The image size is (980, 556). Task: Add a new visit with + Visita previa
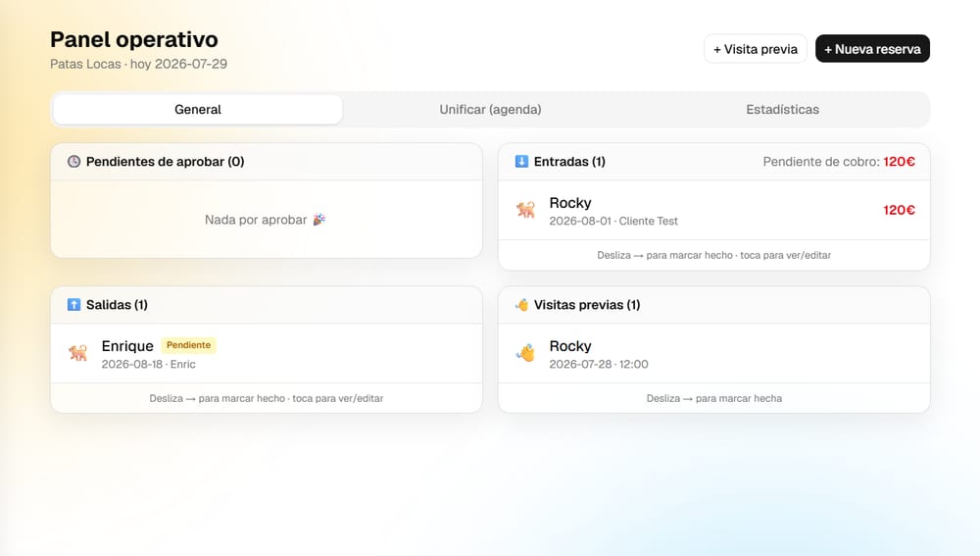(755, 49)
